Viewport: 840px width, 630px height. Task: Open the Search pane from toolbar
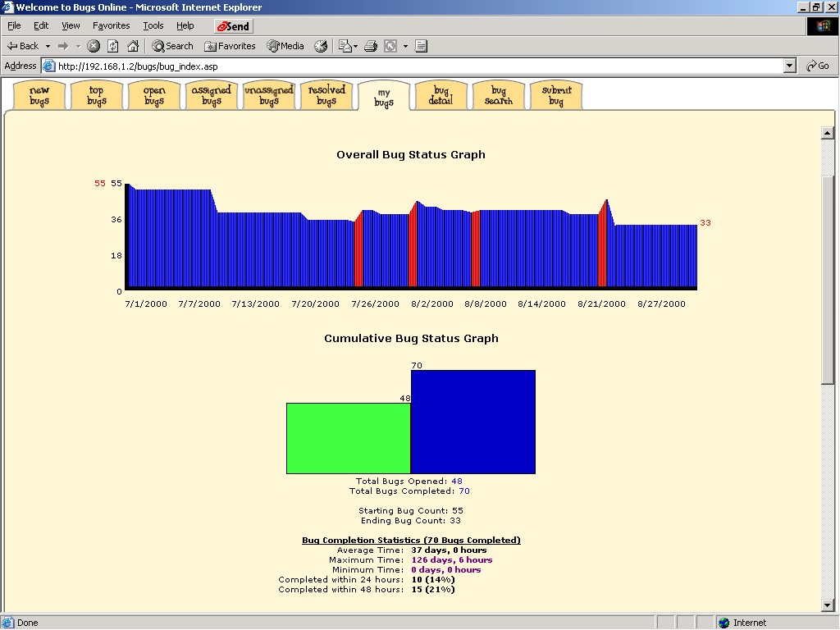(172, 46)
